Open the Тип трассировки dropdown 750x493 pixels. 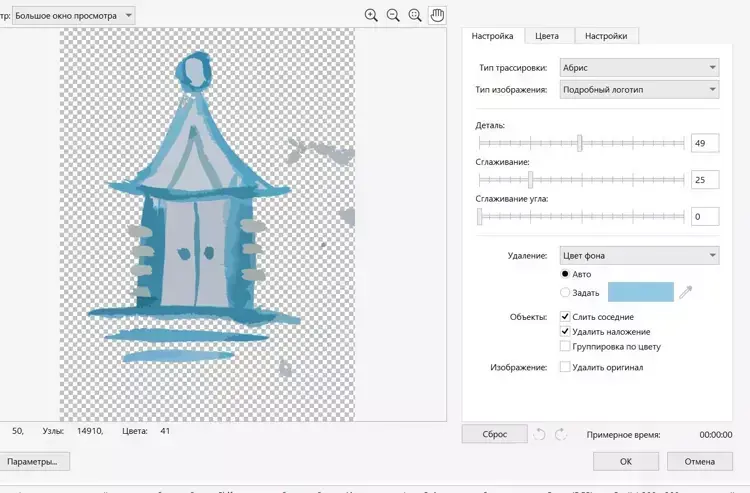[639, 68]
